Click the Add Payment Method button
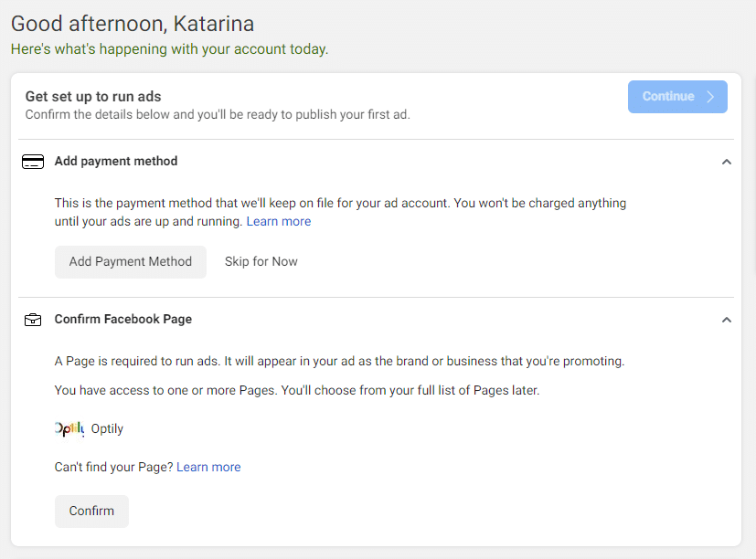Screen dimensions: 756x559 coord(130,261)
